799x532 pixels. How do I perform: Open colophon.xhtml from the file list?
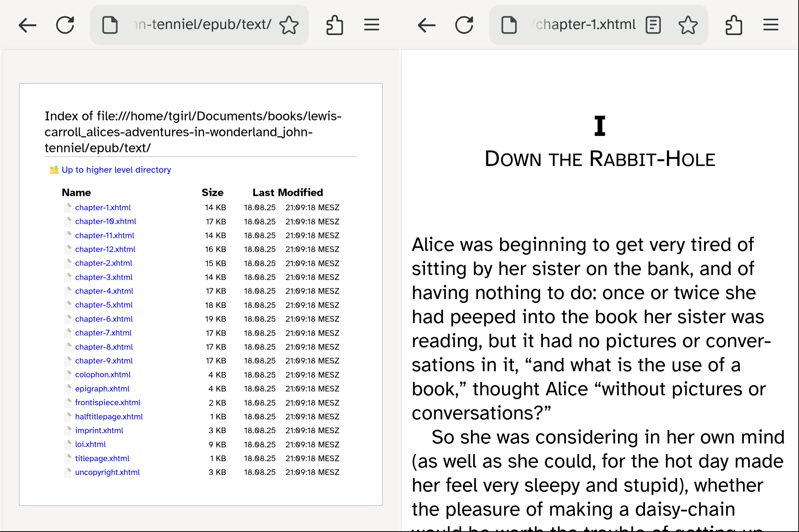(x=103, y=374)
